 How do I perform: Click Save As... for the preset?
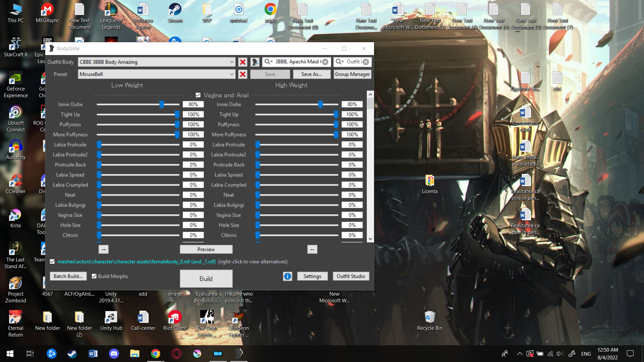tap(312, 74)
